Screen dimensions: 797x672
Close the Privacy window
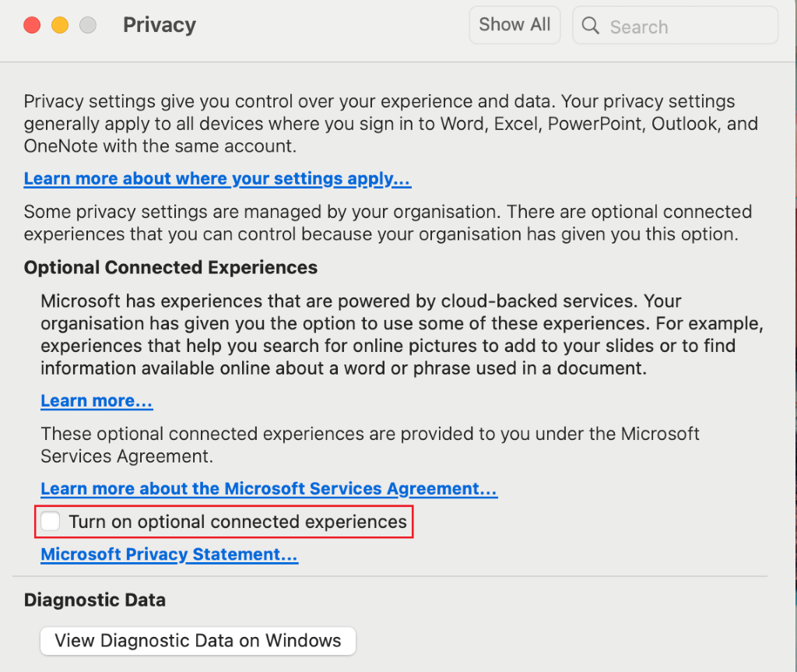32,25
